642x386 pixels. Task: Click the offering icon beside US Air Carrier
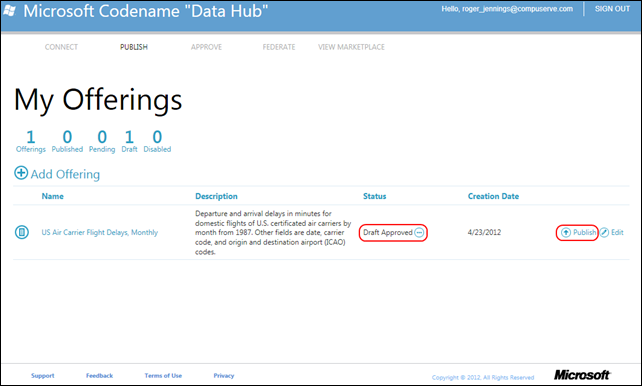pyautogui.click(x=22, y=232)
